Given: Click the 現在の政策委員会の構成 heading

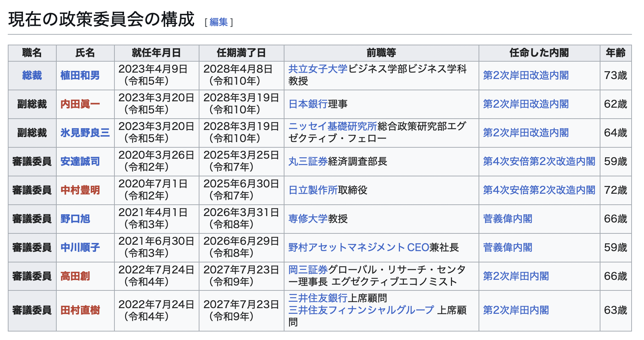Looking at the screenshot, I should (x=101, y=19).
